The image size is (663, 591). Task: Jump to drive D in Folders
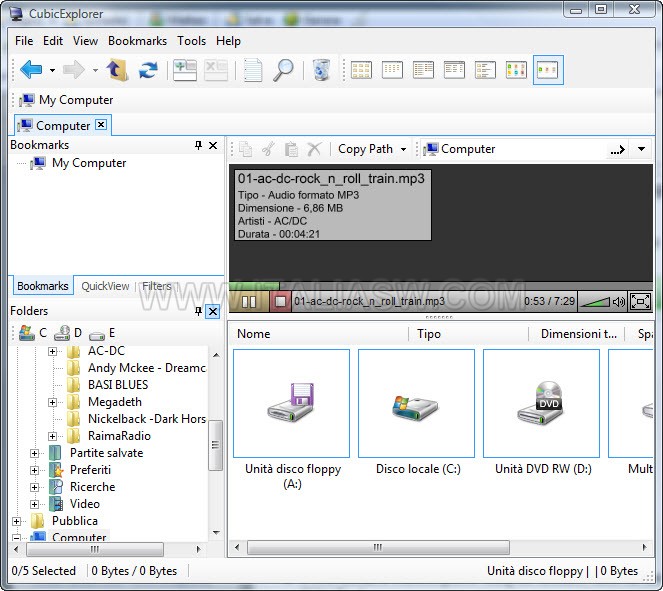tap(68, 333)
